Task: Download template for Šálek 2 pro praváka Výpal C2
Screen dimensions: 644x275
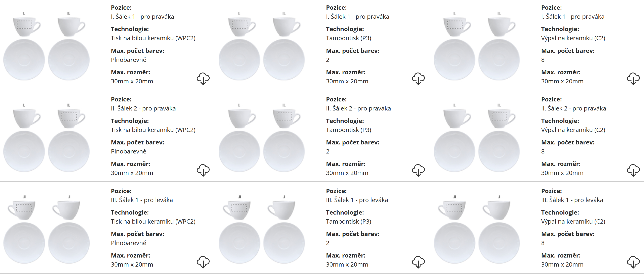Action: point(633,170)
